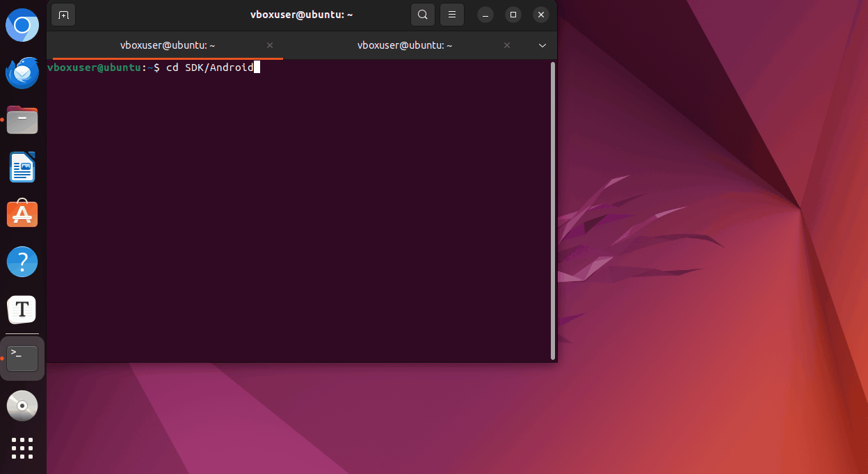Close the second terminal tab
This screenshot has width=868, height=474.
tap(507, 45)
